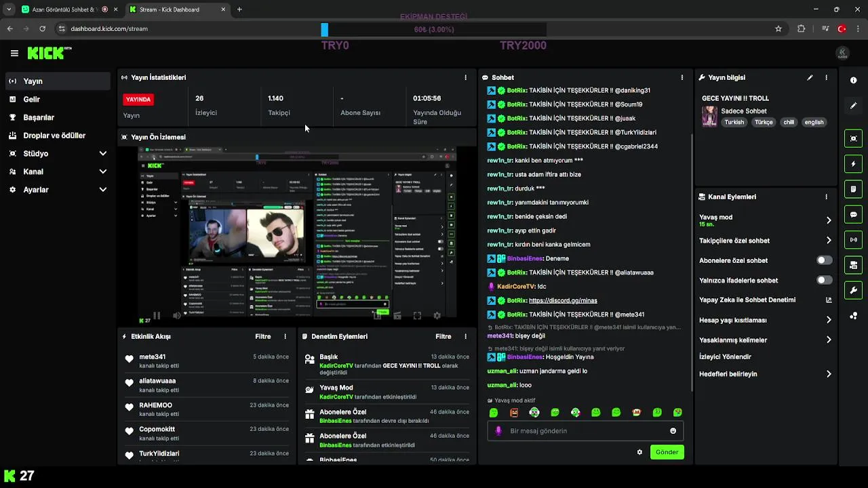Open Kanal Eylemleri panel three-dot menu
The width and height of the screenshot is (868, 488).
(826, 197)
